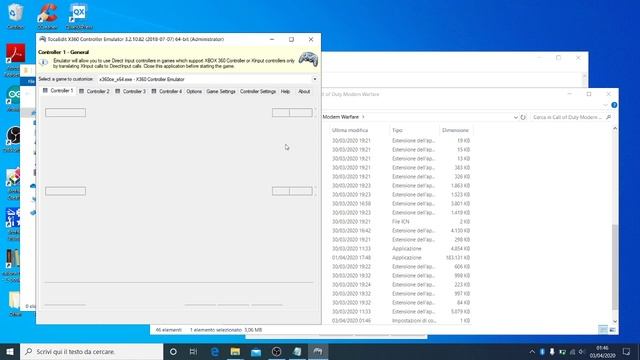The image size is (640, 360).
Task: Click the Explorer help question mark icon
Action: click(x=614, y=105)
